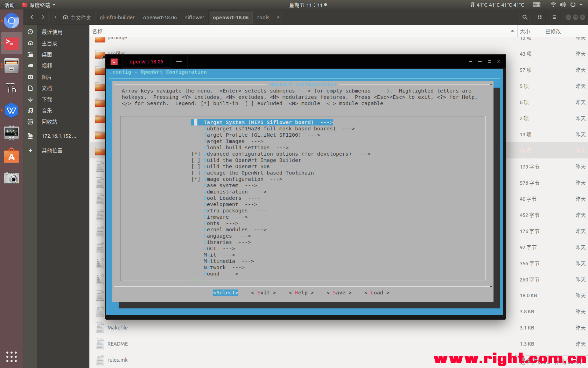This screenshot has height=368, width=588.
Task: Go to tools path segment
Action: [263, 17]
